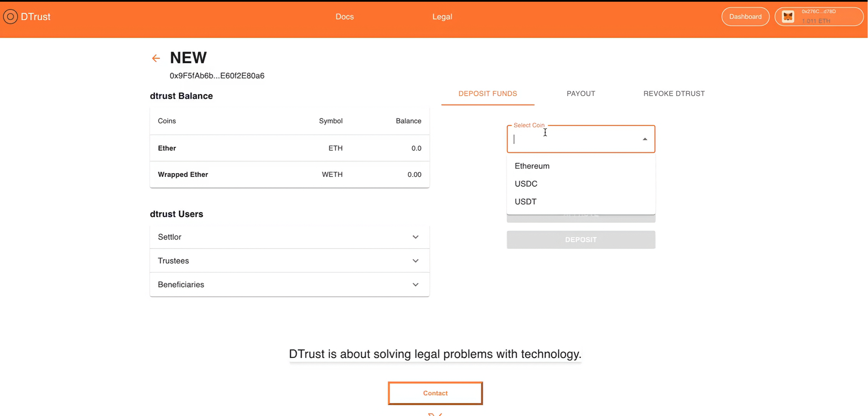Expand the Settlor section chevron
Image resolution: width=868 pixels, height=416 pixels.
point(415,237)
